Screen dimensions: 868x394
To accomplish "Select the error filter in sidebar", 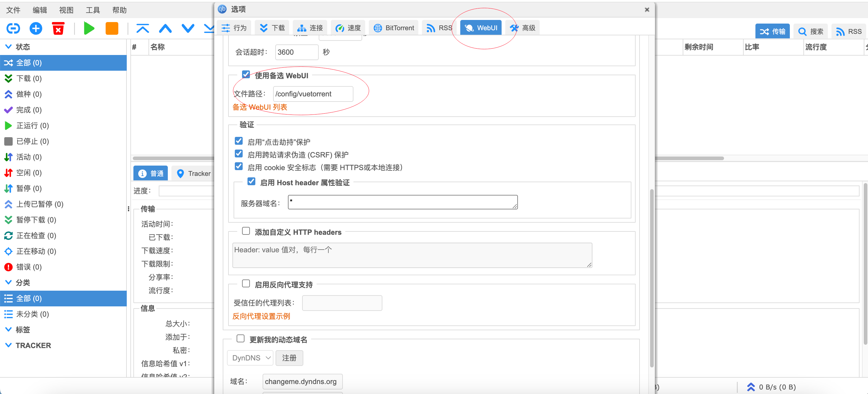I will [29, 267].
